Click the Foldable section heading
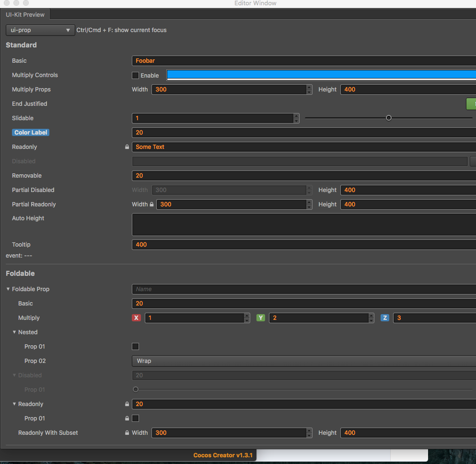Image resolution: width=476 pixels, height=464 pixels. click(20, 273)
